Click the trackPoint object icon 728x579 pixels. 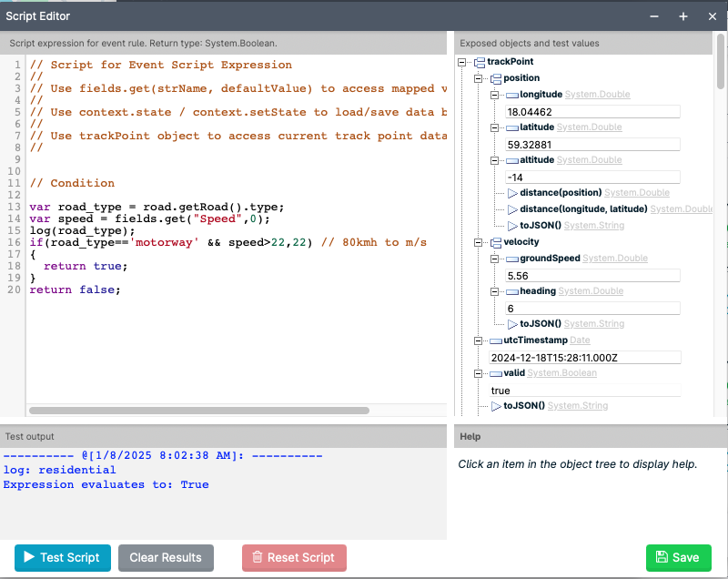coord(480,62)
